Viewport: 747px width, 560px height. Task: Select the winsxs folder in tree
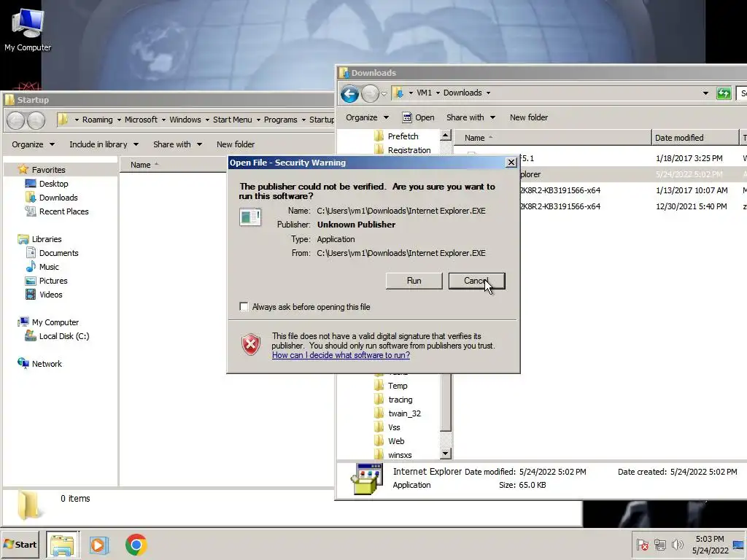tap(393, 455)
